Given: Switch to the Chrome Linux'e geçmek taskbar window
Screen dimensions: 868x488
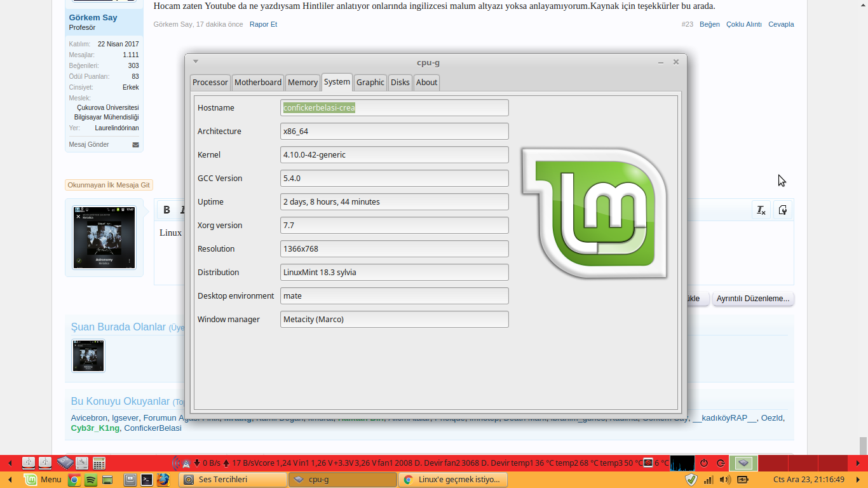Looking at the screenshot, I should point(454,480).
